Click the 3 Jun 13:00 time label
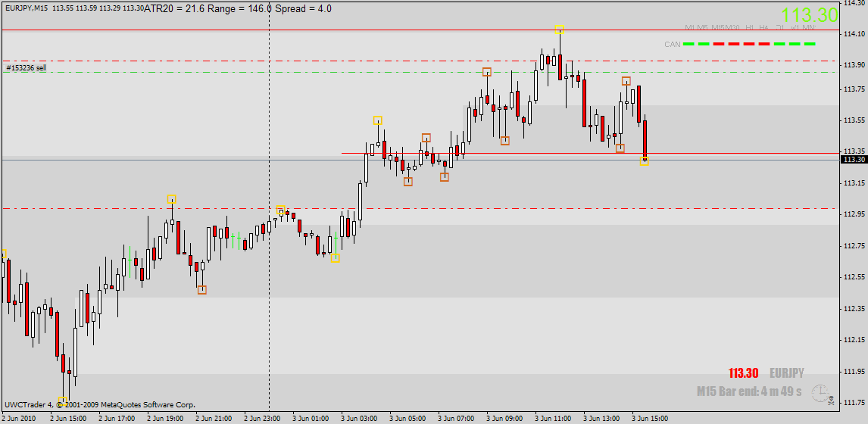 pyautogui.click(x=601, y=419)
